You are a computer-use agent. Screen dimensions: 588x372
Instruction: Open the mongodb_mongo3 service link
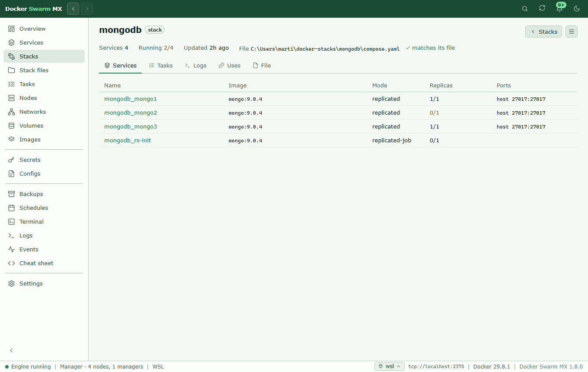click(x=131, y=127)
